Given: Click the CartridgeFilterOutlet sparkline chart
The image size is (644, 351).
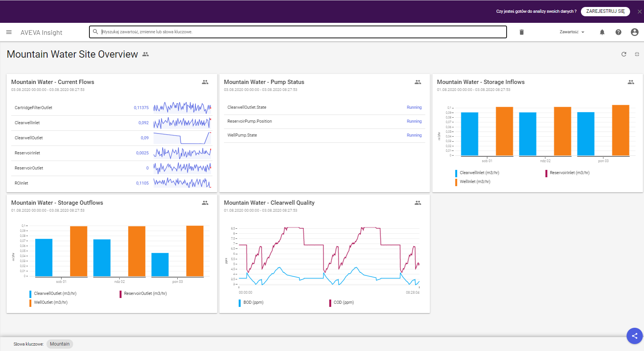Looking at the screenshot, I should click(182, 108).
